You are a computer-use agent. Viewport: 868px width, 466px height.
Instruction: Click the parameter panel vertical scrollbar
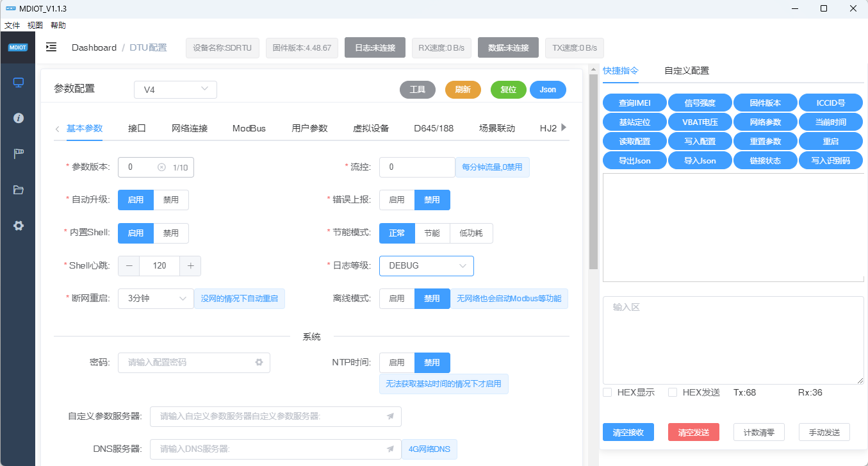coord(593,173)
